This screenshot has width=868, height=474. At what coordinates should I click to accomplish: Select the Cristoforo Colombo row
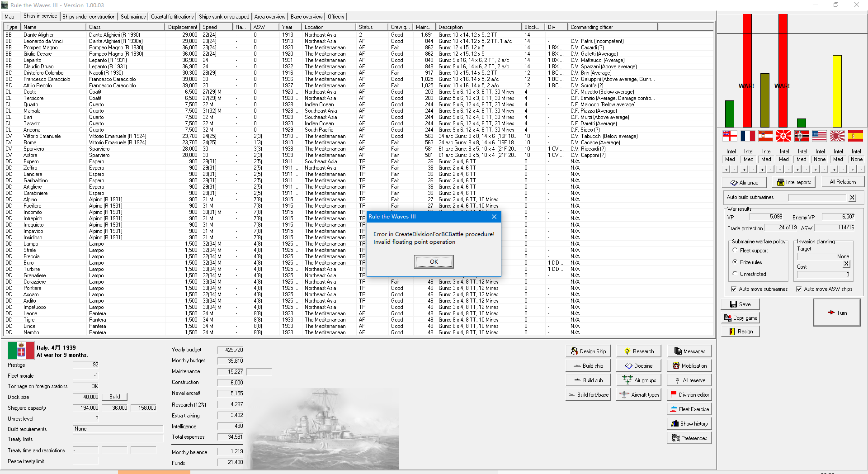point(359,73)
